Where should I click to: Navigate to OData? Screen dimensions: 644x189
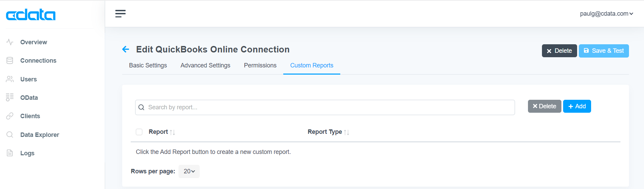(29, 98)
